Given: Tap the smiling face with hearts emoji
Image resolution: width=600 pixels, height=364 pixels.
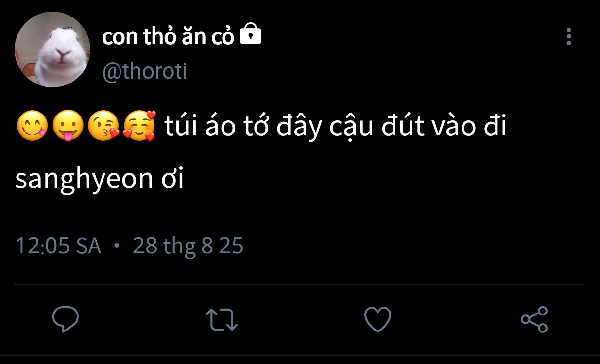Looking at the screenshot, I should [x=139, y=127].
